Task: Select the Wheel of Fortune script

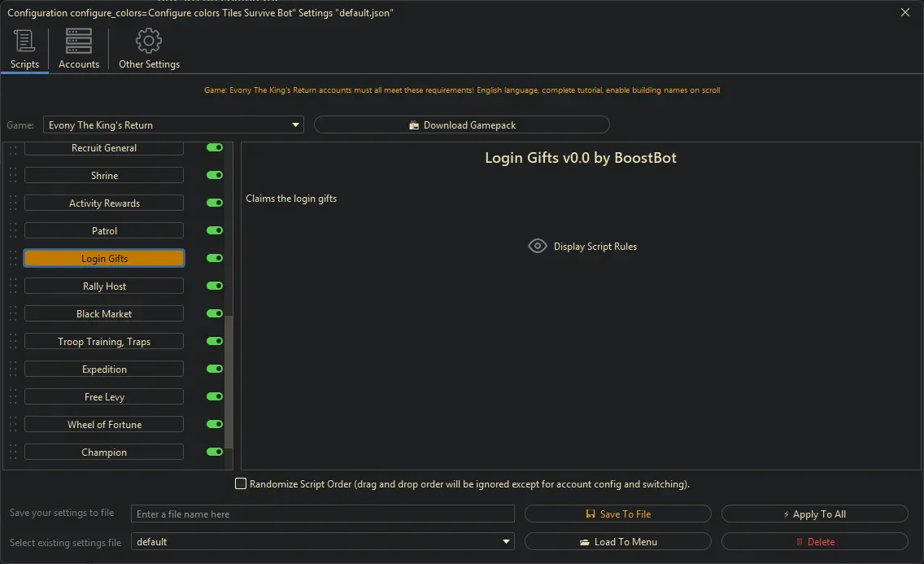Action: click(103, 424)
